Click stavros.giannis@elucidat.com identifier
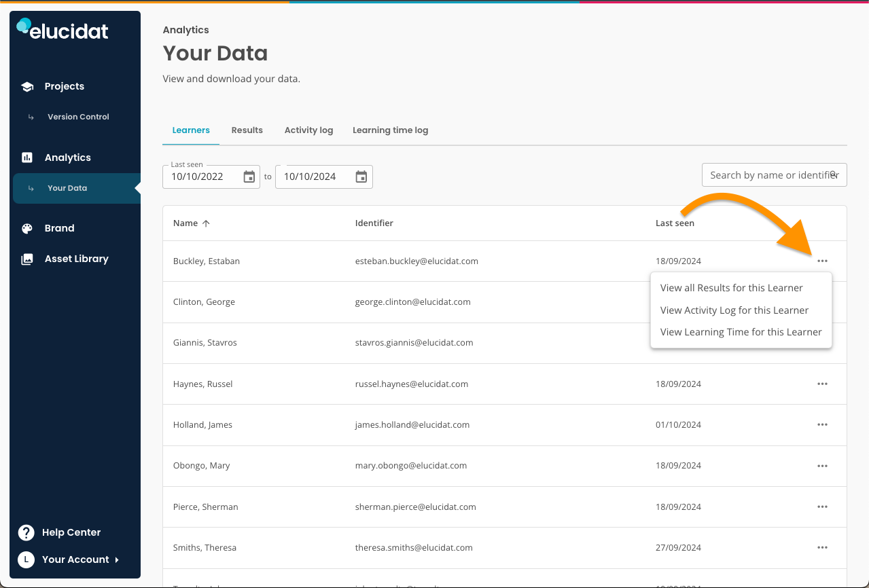869x588 pixels. (414, 343)
